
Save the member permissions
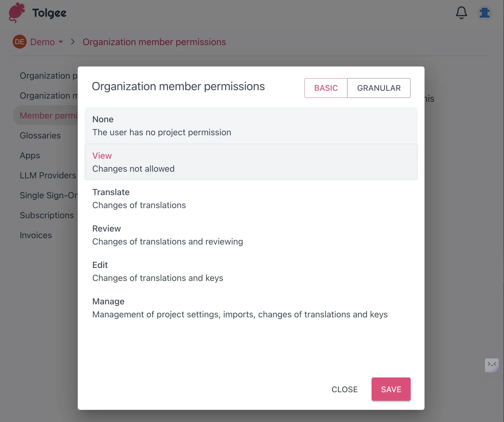point(391,389)
